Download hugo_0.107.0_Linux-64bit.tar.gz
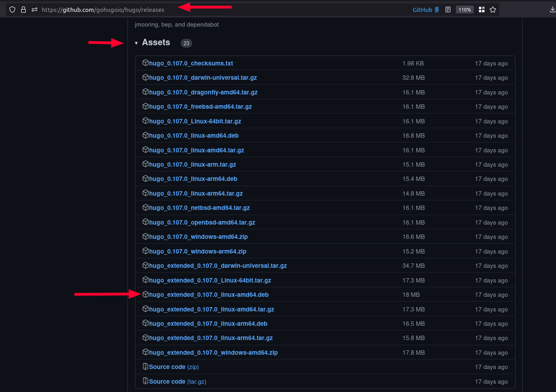Screen dimensions: 556x392 [195, 121]
